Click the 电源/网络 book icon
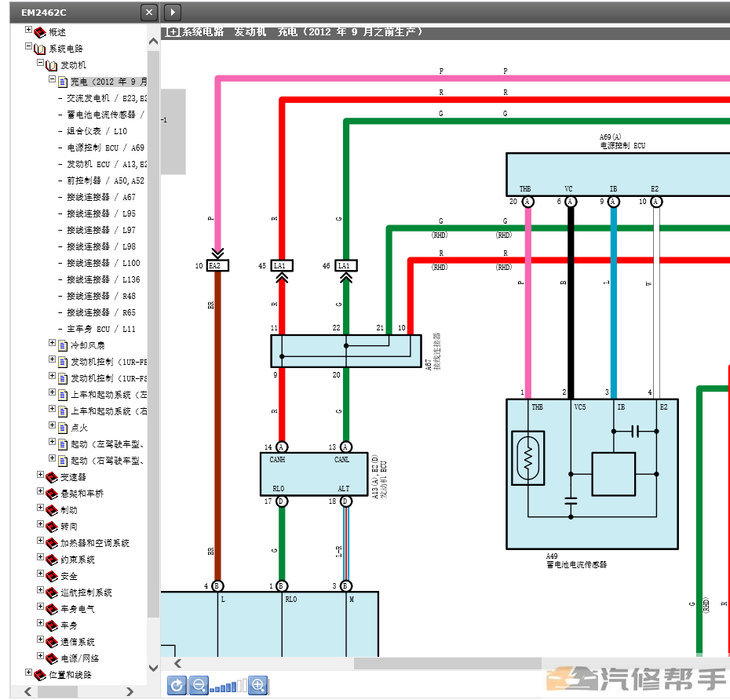This screenshot has width=730, height=700. pos(52,659)
